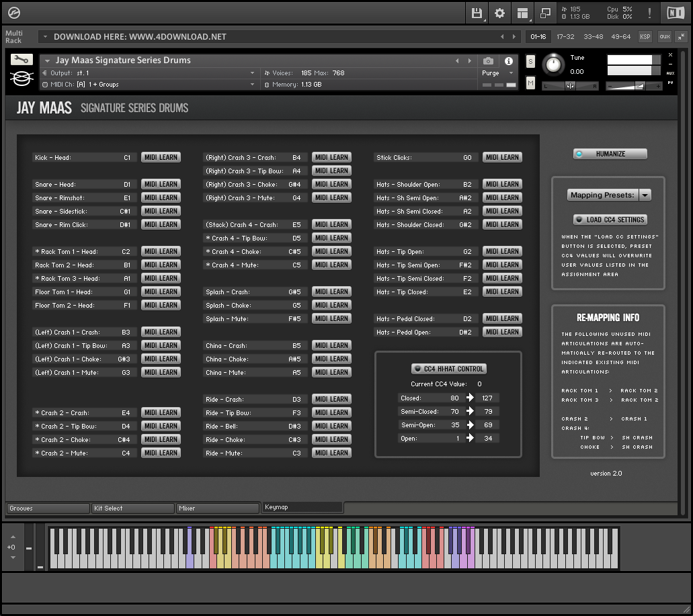693x616 pixels.
Task: Open the Grooves tab
Action: 48,509
